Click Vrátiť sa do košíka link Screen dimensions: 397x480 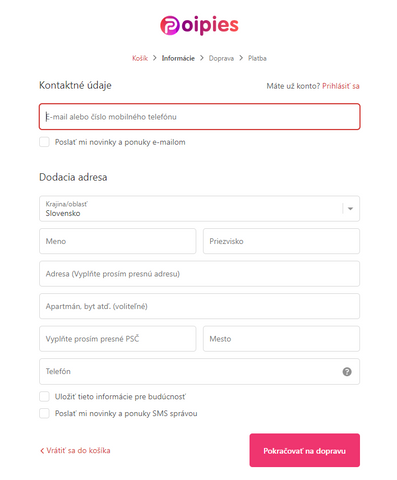(x=75, y=451)
